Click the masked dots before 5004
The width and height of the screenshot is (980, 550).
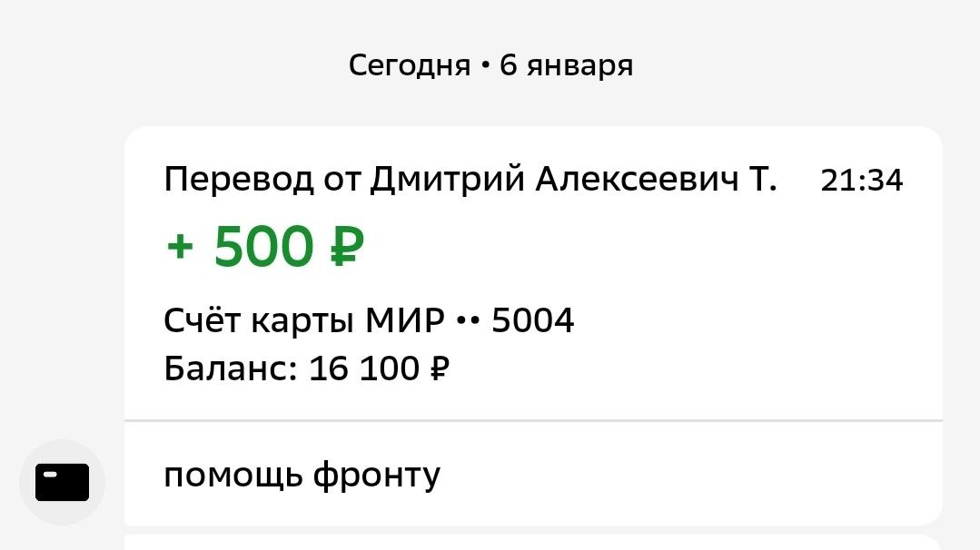click(468, 321)
